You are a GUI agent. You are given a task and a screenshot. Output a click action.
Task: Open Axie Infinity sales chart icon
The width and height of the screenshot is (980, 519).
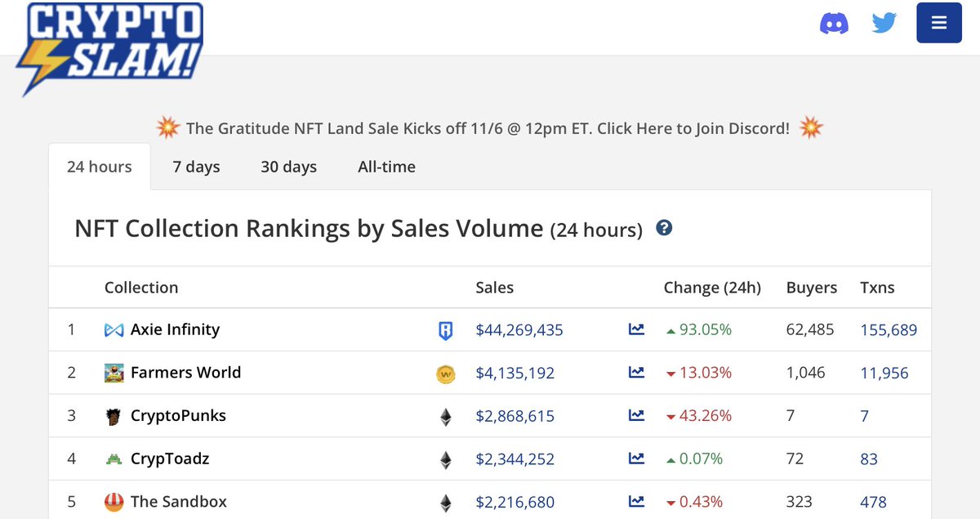(x=636, y=329)
